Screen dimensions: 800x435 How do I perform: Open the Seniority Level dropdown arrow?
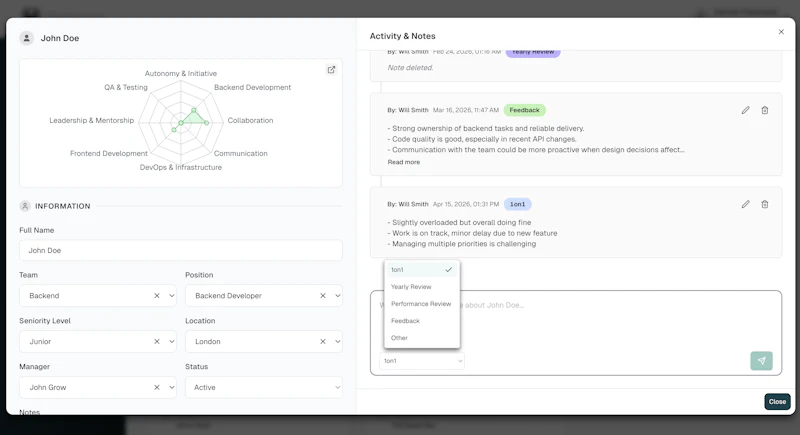171,342
